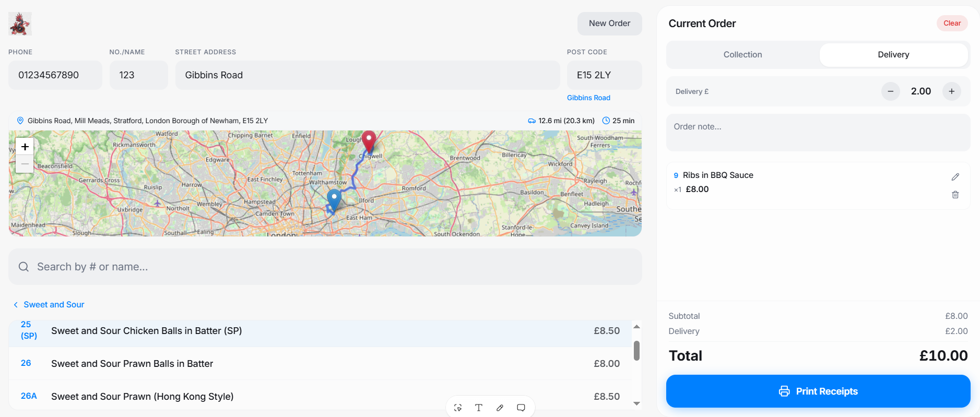The image size is (980, 417).
Task: Add item 26 Sweet and Sour Prawn Balls
Action: 320,364
